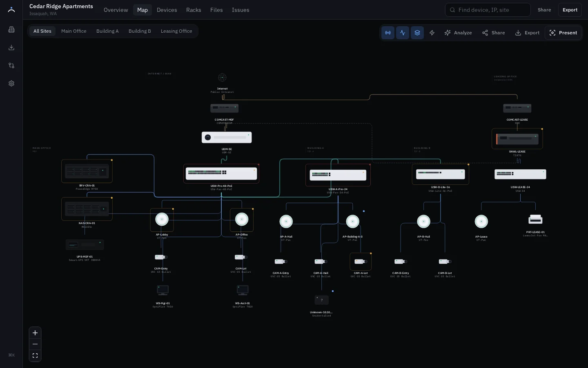Select the PRT-LEASE-01 printer
The height and width of the screenshot is (368, 588).
(x=535, y=220)
